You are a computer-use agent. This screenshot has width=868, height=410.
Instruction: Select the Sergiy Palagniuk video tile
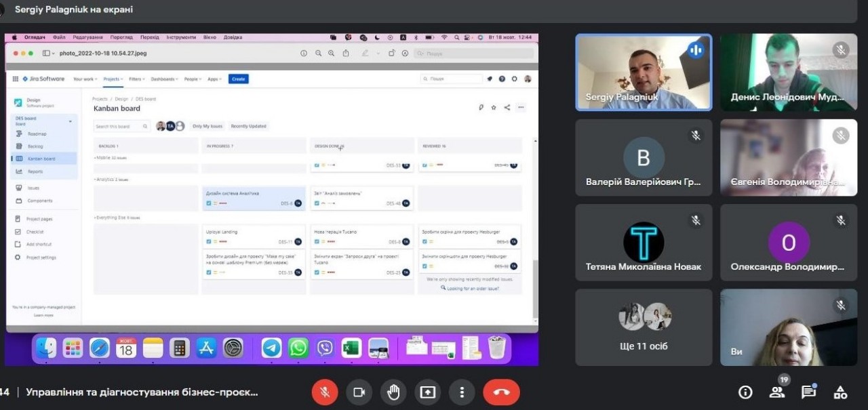(x=644, y=73)
